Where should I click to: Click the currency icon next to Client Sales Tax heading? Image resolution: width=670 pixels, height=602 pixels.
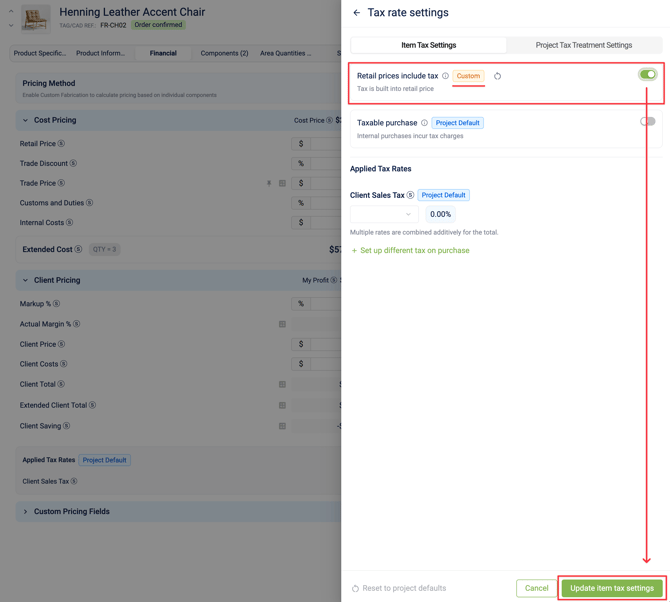(x=410, y=195)
